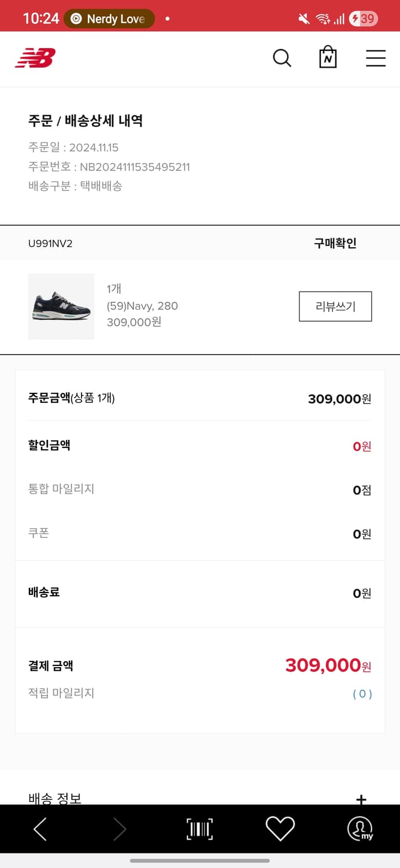This screenshot has width=400, height=868.
Task: Tap the forward arrow in bottom navigation
Action: pyautogui.click(x=120, y=829)
